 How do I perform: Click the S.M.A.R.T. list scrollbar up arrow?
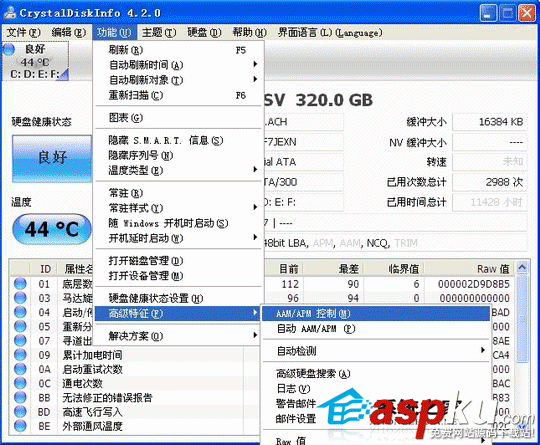click(522, 268)
